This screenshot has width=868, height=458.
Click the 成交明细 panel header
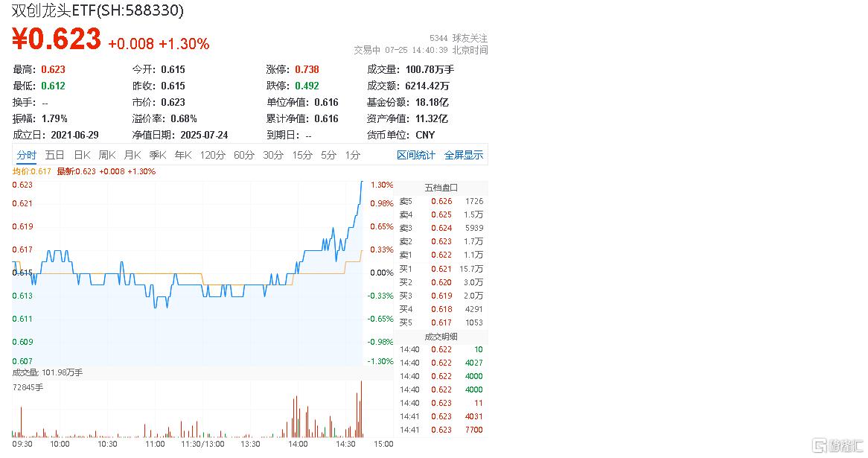click(x=441, y=337)
